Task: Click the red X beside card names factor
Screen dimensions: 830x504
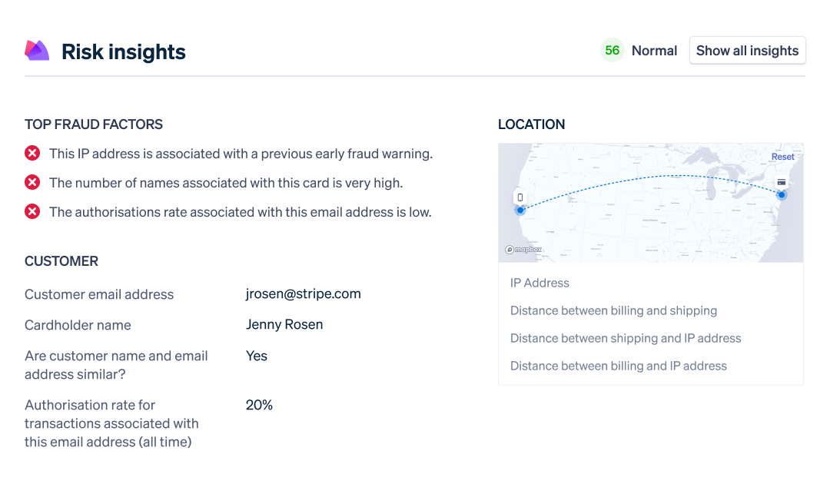Action: pyautogui.click(x=32, y=183)
